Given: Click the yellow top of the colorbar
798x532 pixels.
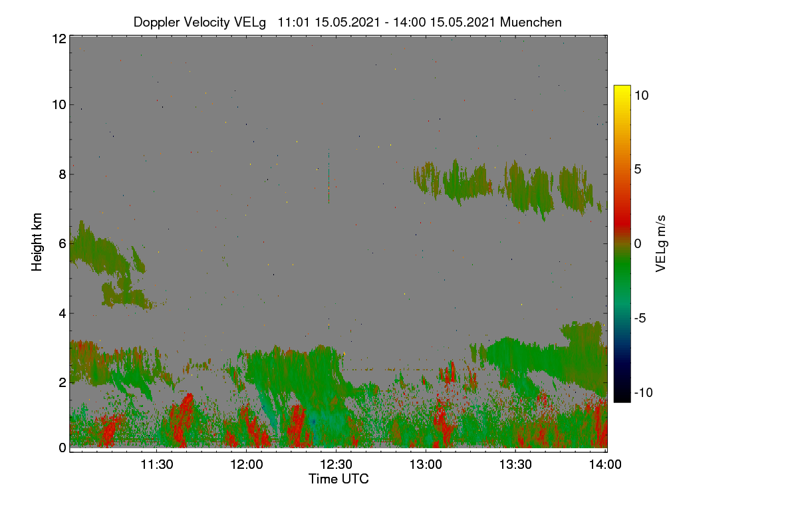Looking at the screenshot, I should click(622, 89).
